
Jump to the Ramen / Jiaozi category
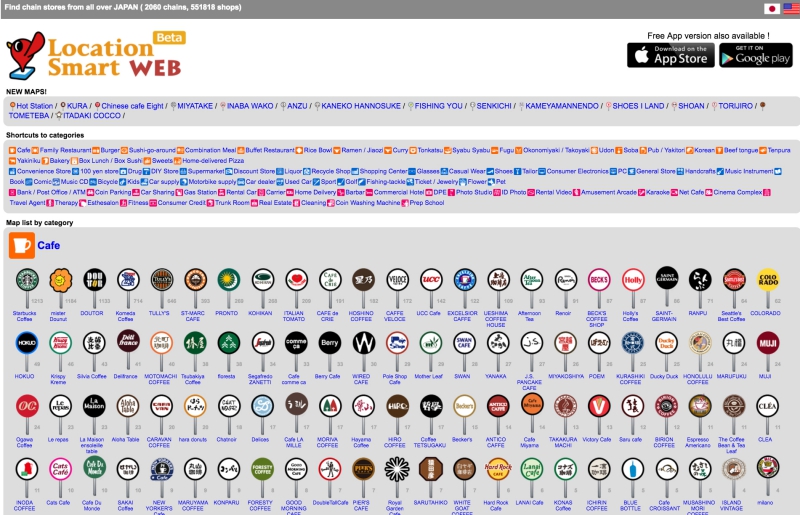pos(362,150)
